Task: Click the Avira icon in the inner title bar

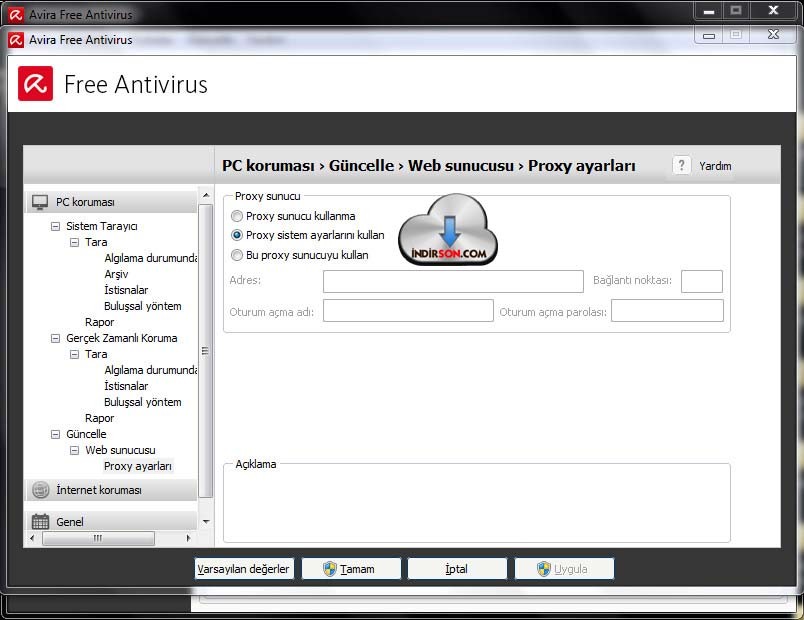Action: click(x=16, y=39)
